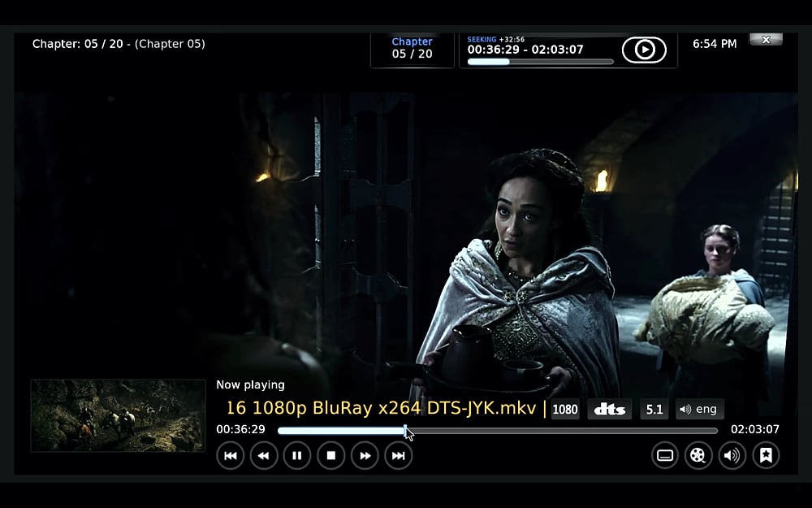Click the small seek bar at top
The height and width of the screenshot is (508, 812).
coord(540,62)
